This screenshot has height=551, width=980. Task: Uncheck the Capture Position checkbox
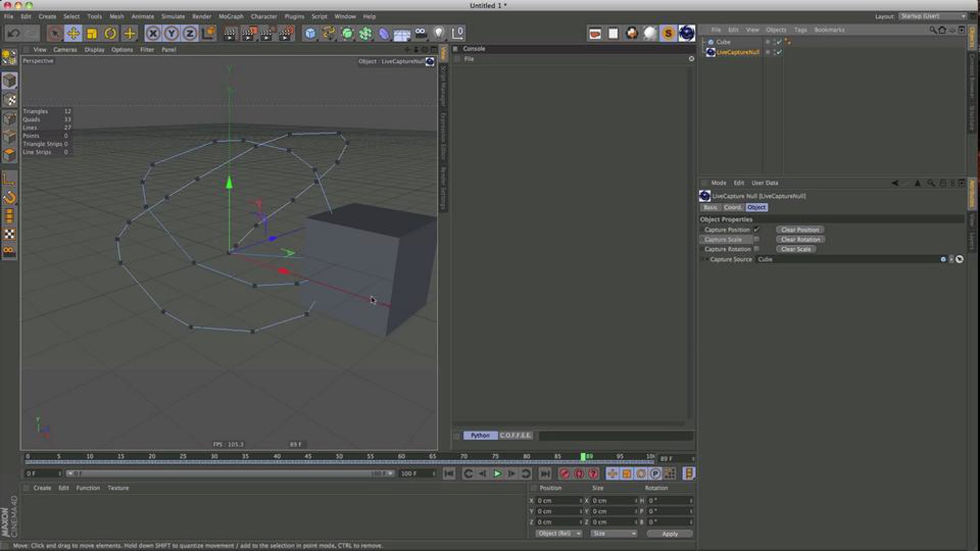click(x=757, y=230)
